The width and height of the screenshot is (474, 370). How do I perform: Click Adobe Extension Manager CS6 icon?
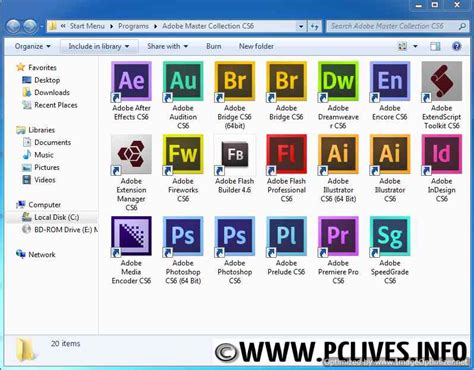coord(131,155)
